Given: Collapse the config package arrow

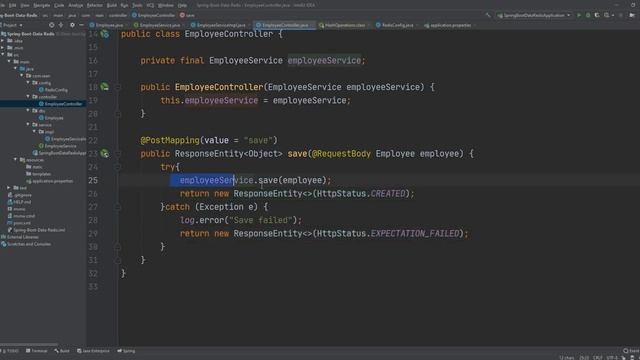Looking at the screenshot, I should point(28,82).
